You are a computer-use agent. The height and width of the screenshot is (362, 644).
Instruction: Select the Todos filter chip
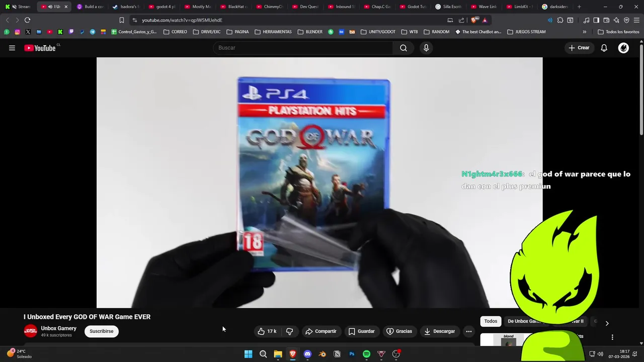(491, 321)
